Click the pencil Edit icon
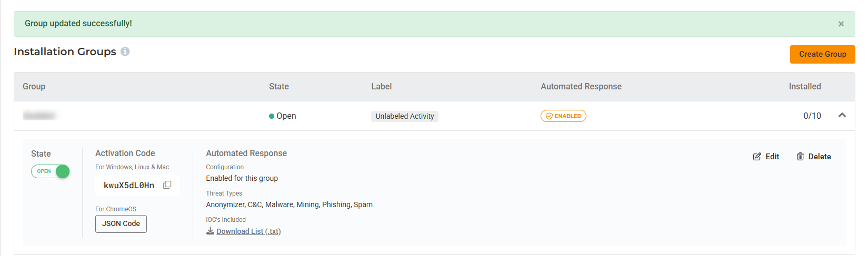868x256 pixels. coord(757,157)
